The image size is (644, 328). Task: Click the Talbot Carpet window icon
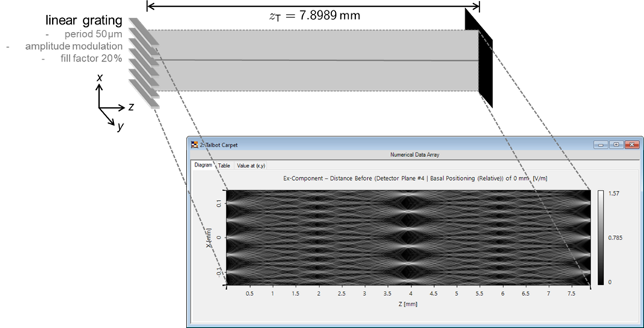[x=194, y=145]
